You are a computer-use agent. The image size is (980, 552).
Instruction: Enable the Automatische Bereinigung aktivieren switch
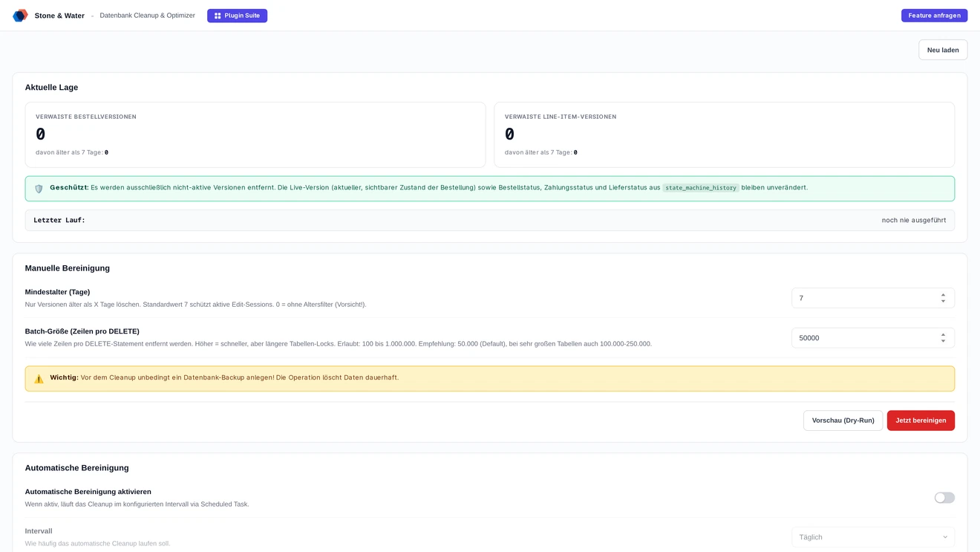pyautogui.click(x=944, y=498)
